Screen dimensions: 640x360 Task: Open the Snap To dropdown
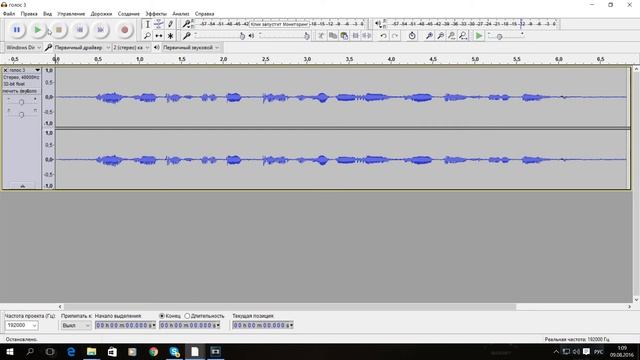click(76, 325)
